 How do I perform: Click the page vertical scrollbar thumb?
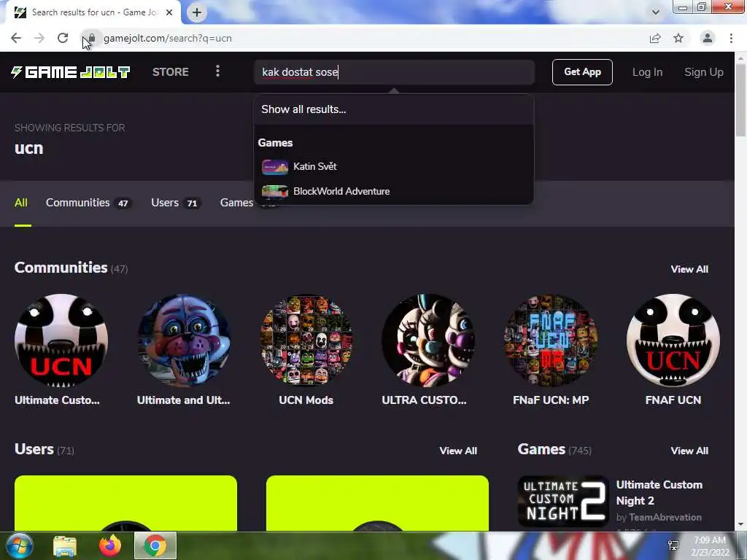[741, 100]
